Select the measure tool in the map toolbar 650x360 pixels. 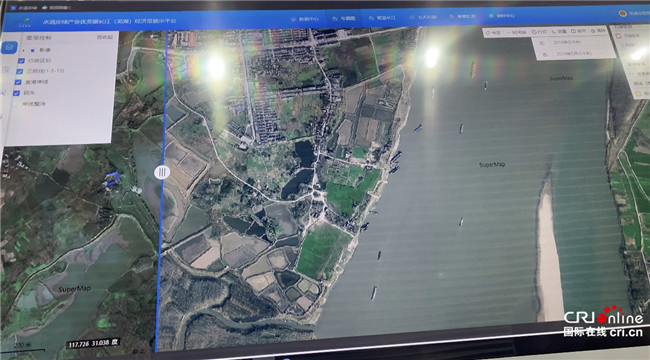click(559, 32)
